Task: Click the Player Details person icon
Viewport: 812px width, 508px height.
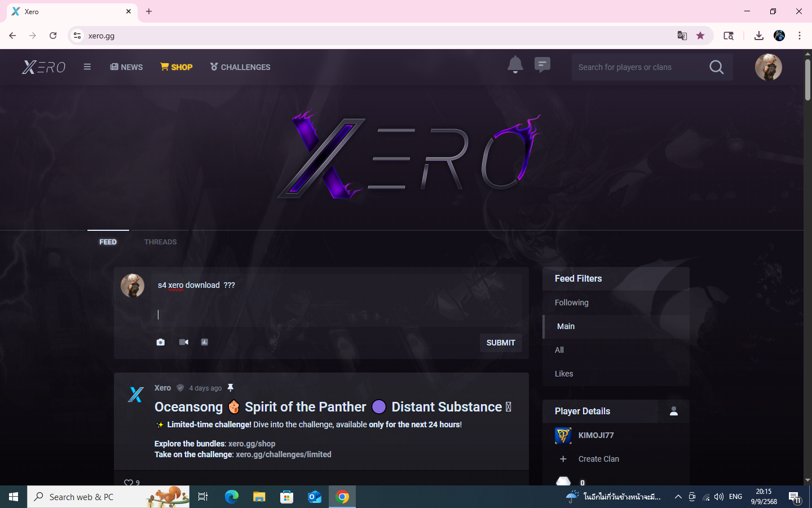Action: (673, 411)
